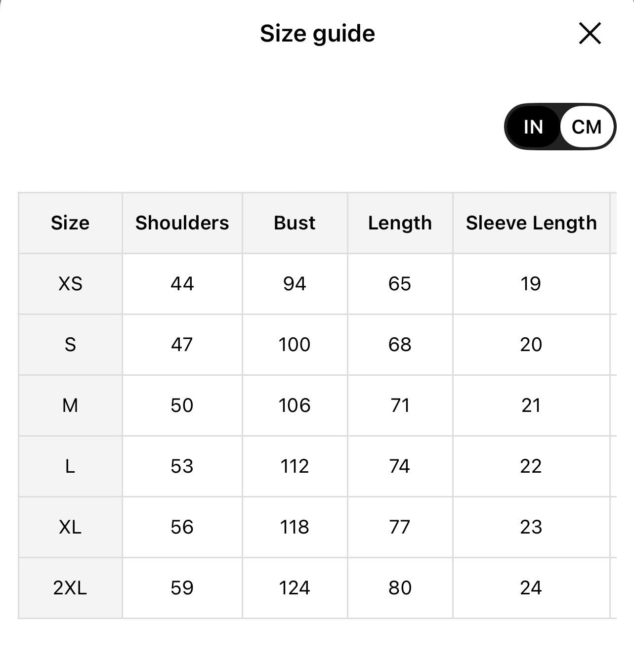Click the XL bust value 118
Image resolution: width=634 pixels, height=672 pixels.
tap(295, 527)
